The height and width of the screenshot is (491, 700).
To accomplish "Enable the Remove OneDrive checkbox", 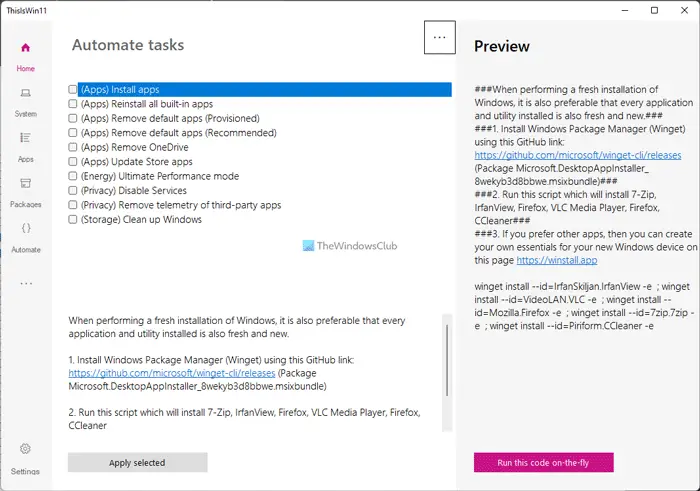I will click(x=73, y=148).
